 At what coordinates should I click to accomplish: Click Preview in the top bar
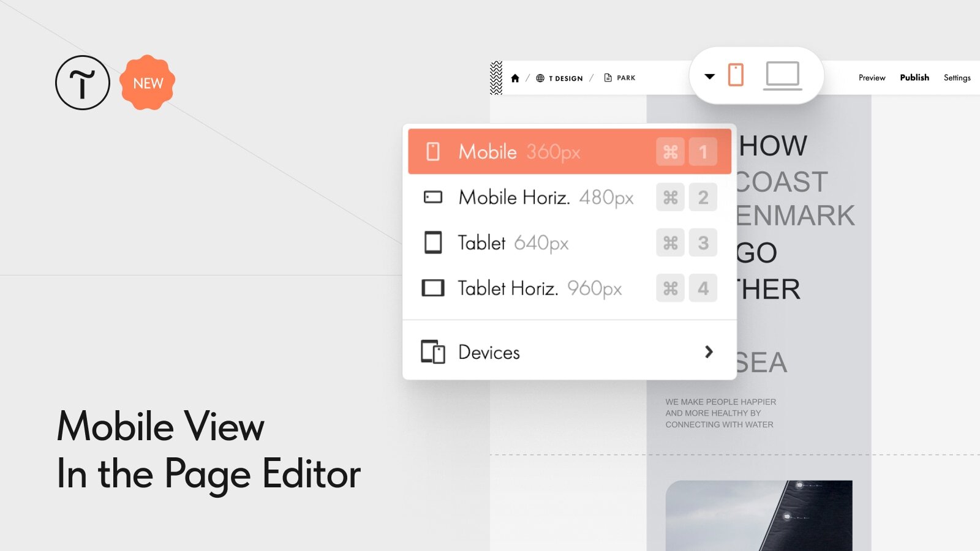click(x=872, y=78)
